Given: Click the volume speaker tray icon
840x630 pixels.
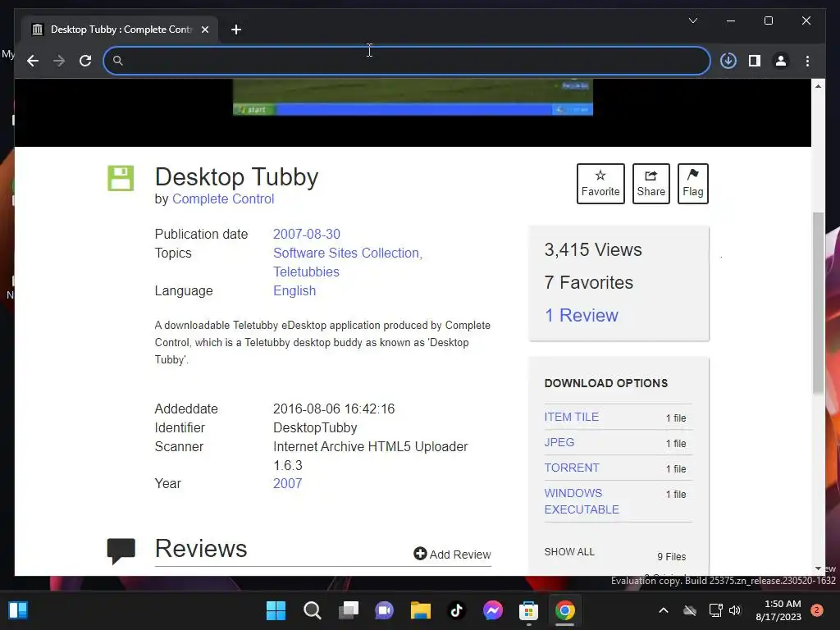Looking at the screenshot, I should pos(735,610).
